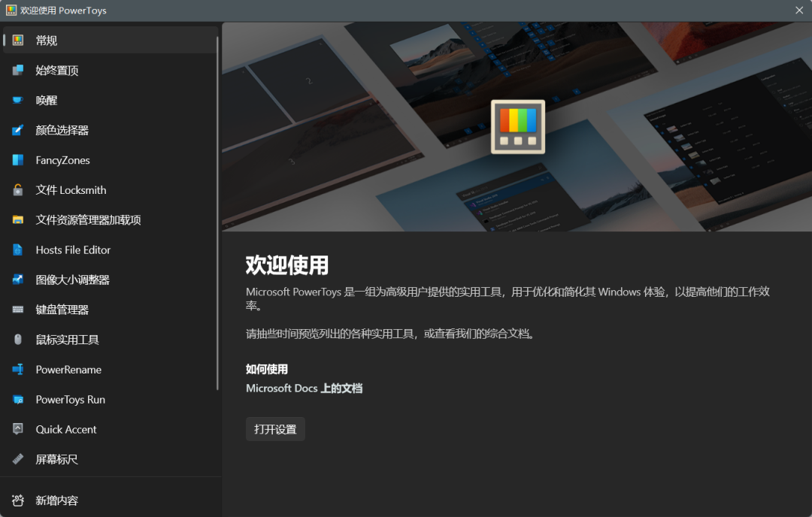This screenshot has height=517, width=812.
Task: Open Microsoft Docs 上的文档 link
Action: pyautogui.click(x=304, y=389)
